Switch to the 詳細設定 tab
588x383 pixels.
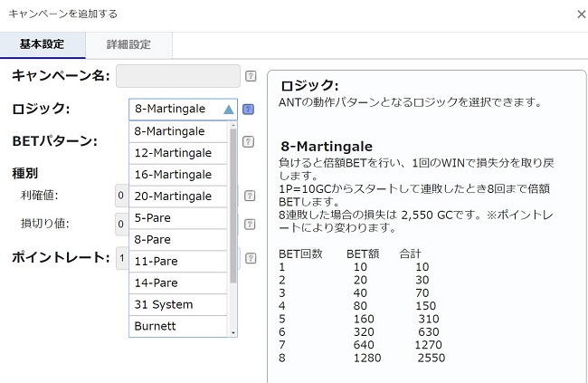128,44
